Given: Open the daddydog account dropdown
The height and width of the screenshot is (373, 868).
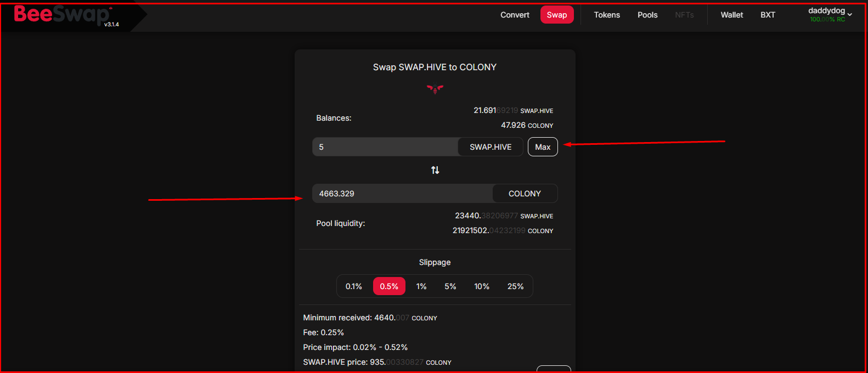Looking at the screenshot, I should [830, 15].
